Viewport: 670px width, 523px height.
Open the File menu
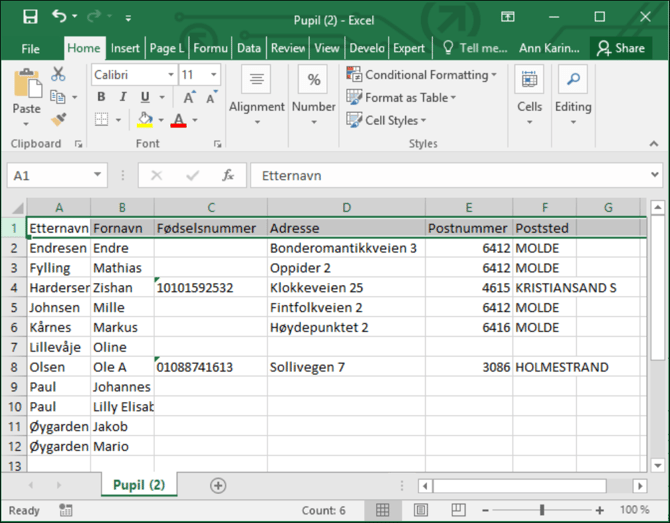pyautogui.click(x=30, y=48)
